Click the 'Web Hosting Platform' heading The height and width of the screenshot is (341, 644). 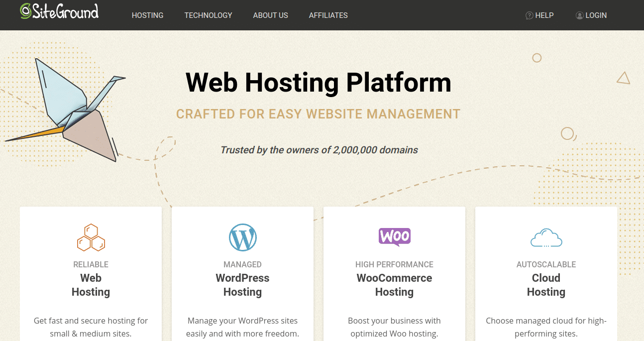pos(319,82)
